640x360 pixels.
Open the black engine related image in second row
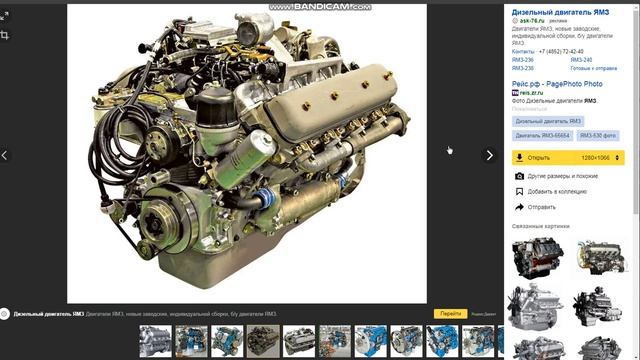click(597, 307)
